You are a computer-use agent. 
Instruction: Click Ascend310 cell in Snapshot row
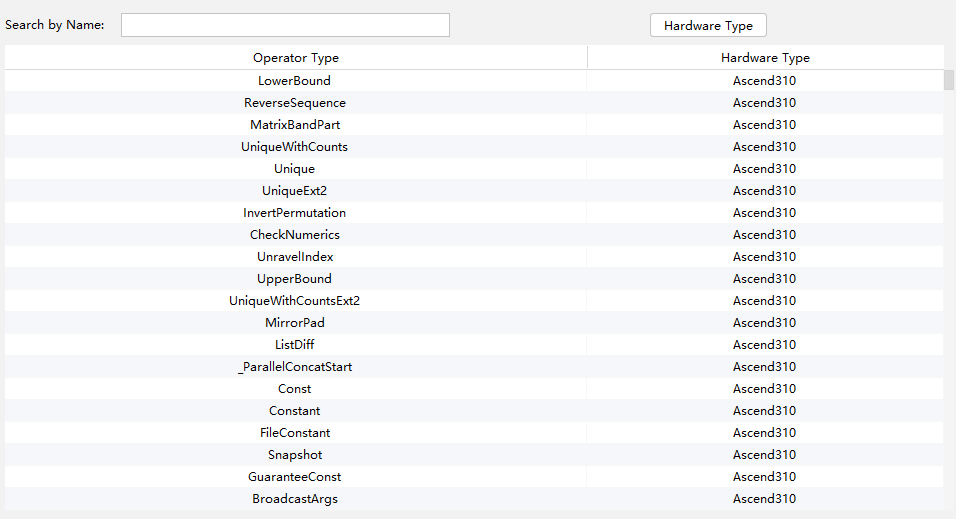click(x=765, y=455)
